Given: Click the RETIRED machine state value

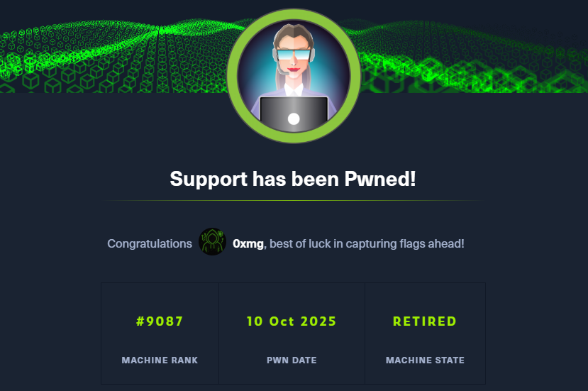Looking at the screenshot, I should point(425,321).
